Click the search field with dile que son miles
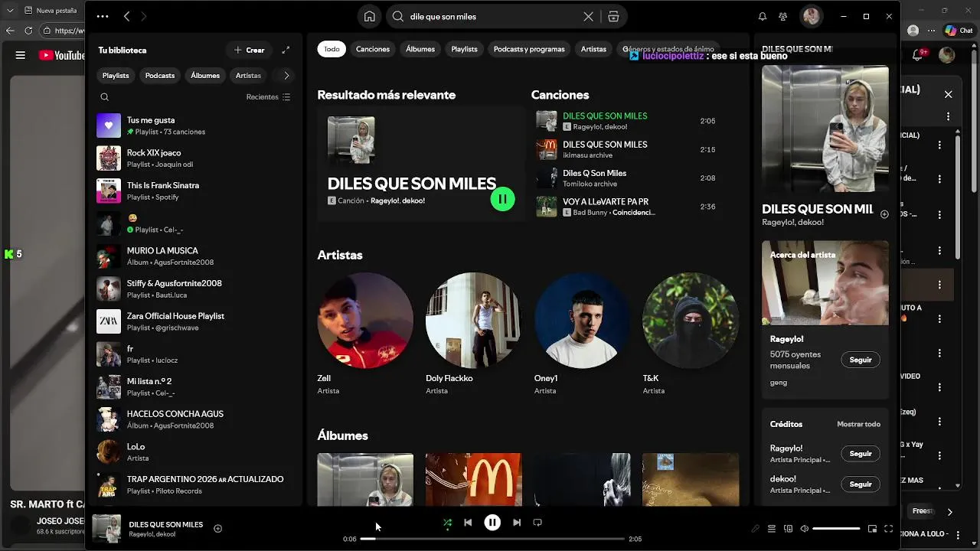 (x=494, y=16)
